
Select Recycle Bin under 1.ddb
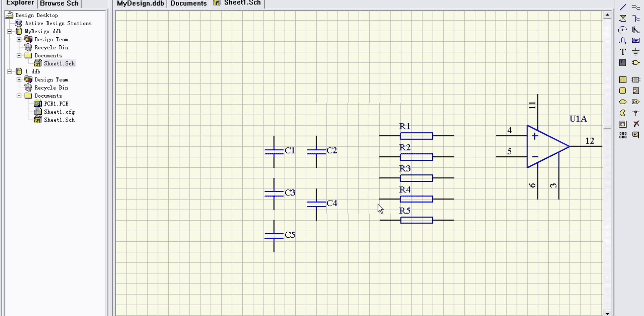point(51,88)
